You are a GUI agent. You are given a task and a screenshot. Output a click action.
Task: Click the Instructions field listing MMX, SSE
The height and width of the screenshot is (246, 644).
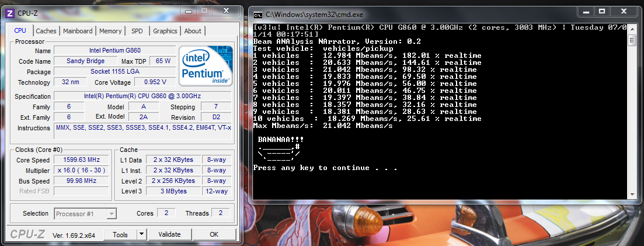(142, 131)
